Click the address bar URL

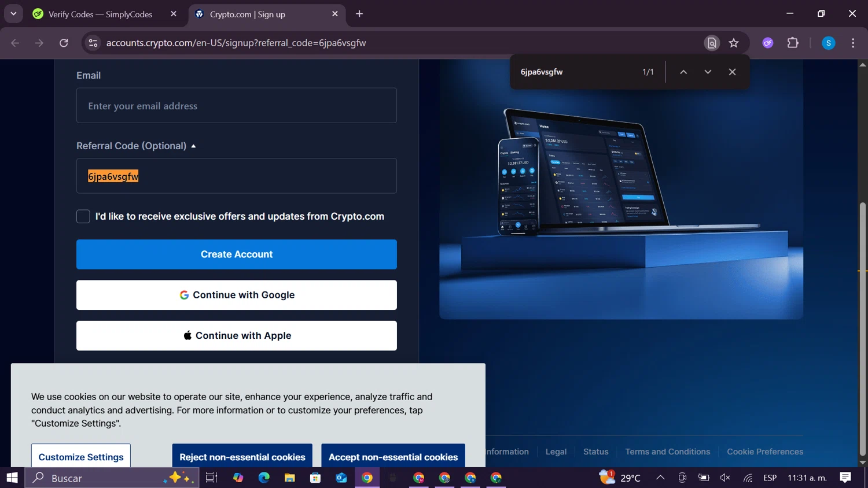pyautogui.click(x=236, y=43)
